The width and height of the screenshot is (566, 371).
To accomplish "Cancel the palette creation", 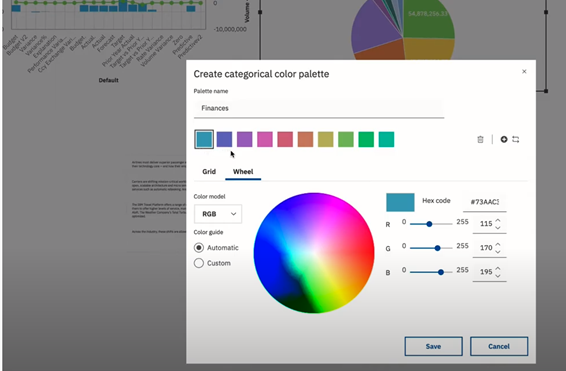I will 499,346.
